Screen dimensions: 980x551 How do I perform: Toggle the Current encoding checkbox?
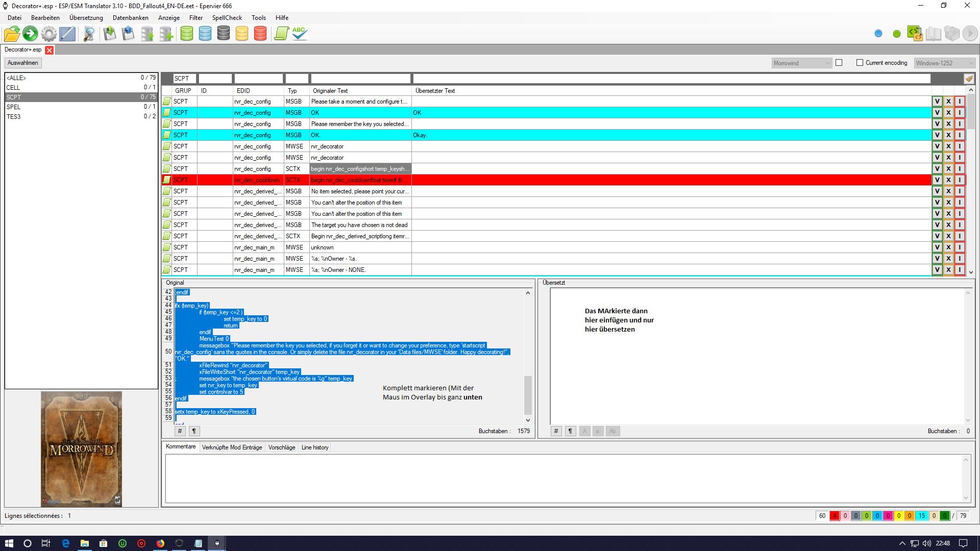[x=860, y=63]
